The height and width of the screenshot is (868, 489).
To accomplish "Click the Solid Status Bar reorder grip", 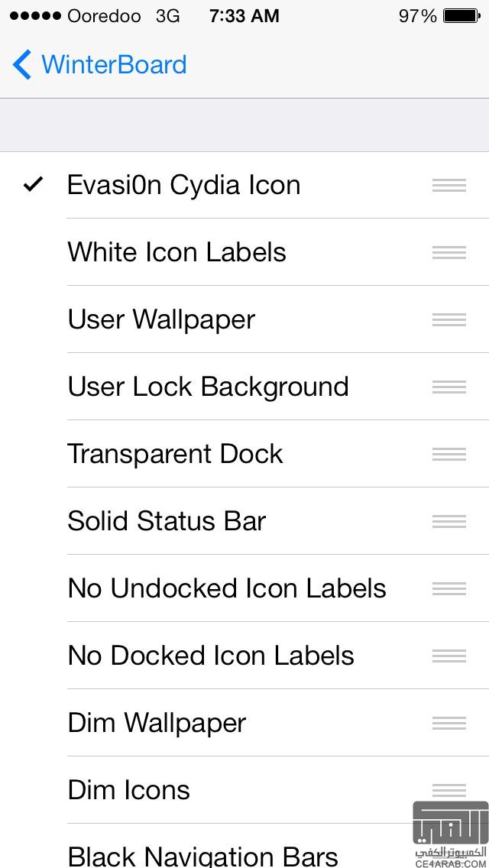I will [x=449, y=521].
